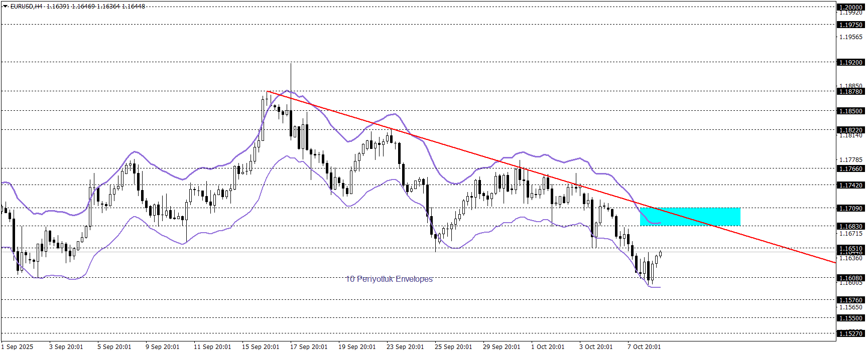Click the 1.18500 price level label

(x=850, y=111)
